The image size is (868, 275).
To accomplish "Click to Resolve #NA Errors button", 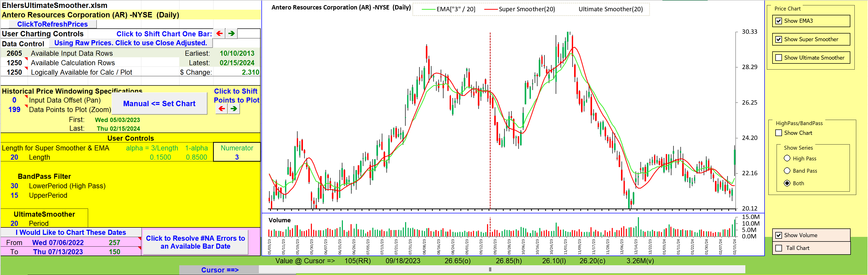I will pyautogui.click(x=195, y=242).
